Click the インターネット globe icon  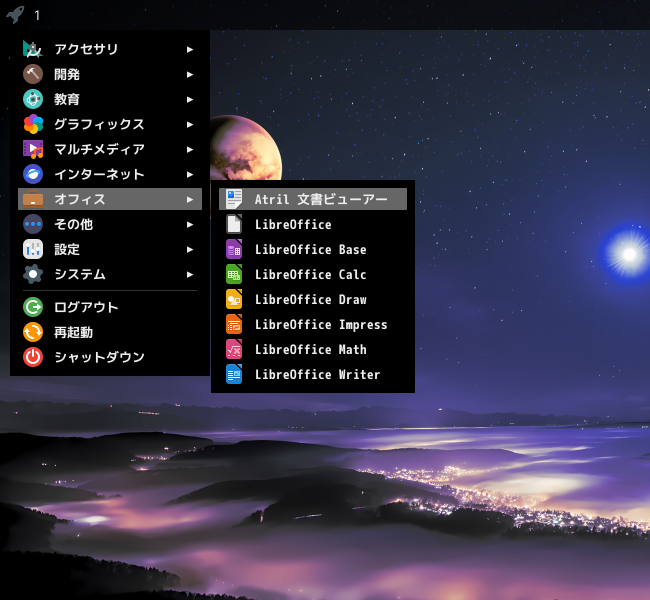[33, 174]
